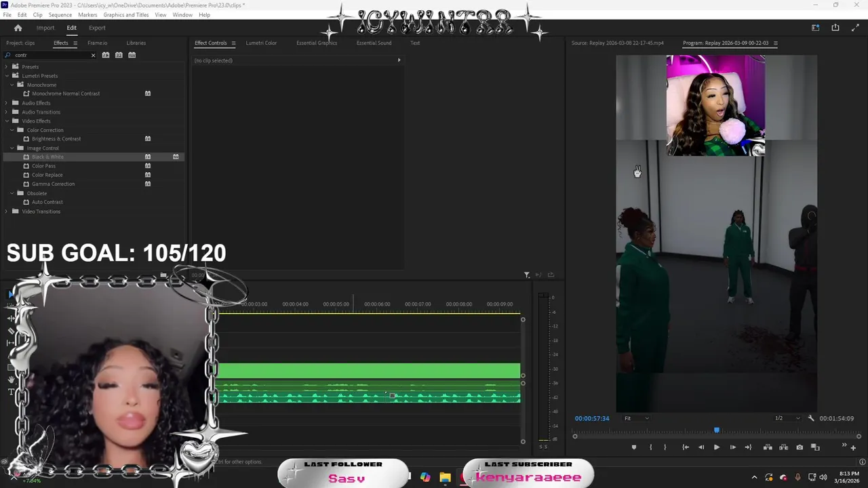Filter by 32-bit Color effects icon

(119, 55)
